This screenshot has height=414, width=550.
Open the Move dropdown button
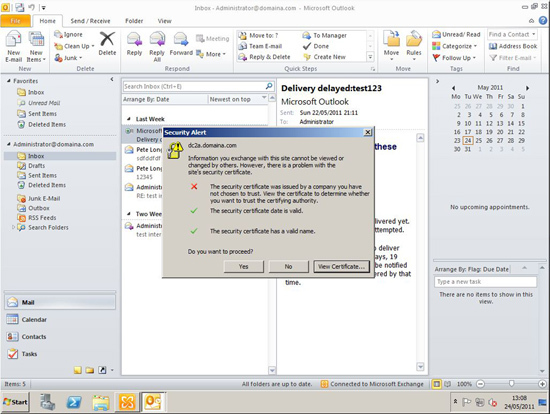point(391,46)
